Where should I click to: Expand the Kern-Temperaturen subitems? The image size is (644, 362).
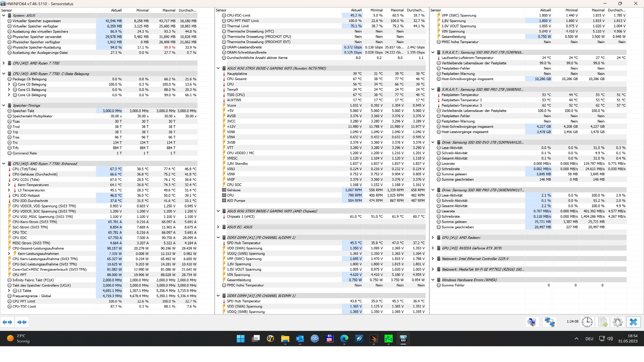tap(9, 185)
